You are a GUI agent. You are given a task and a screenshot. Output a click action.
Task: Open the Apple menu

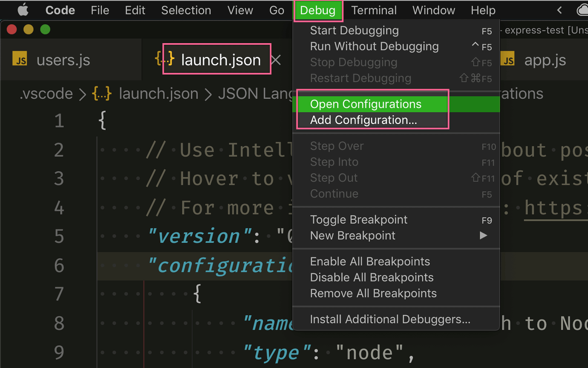[x=23, y=9]
